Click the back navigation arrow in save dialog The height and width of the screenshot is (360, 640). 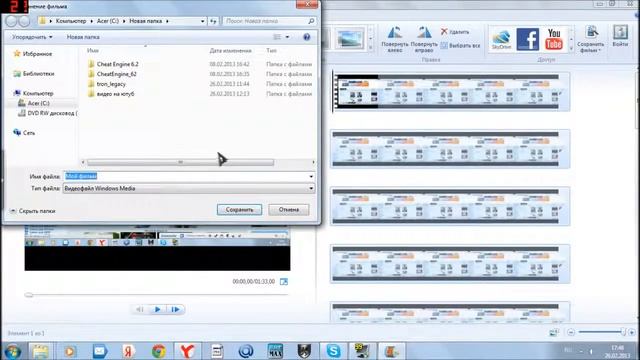(11, 21)
